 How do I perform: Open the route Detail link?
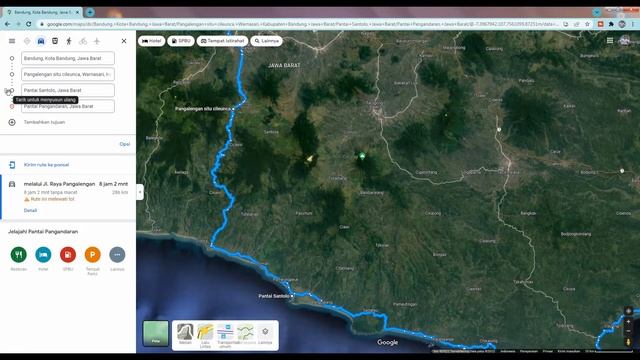(30, 210)
